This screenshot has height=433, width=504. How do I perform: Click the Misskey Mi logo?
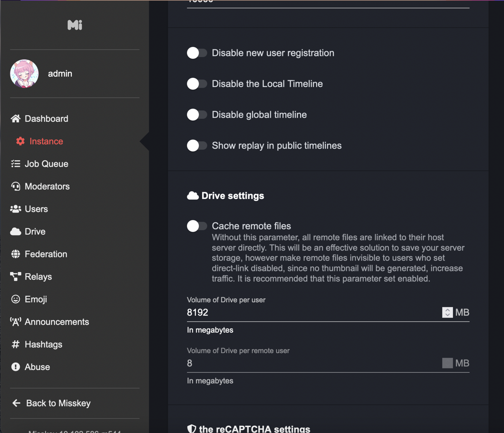75,25
